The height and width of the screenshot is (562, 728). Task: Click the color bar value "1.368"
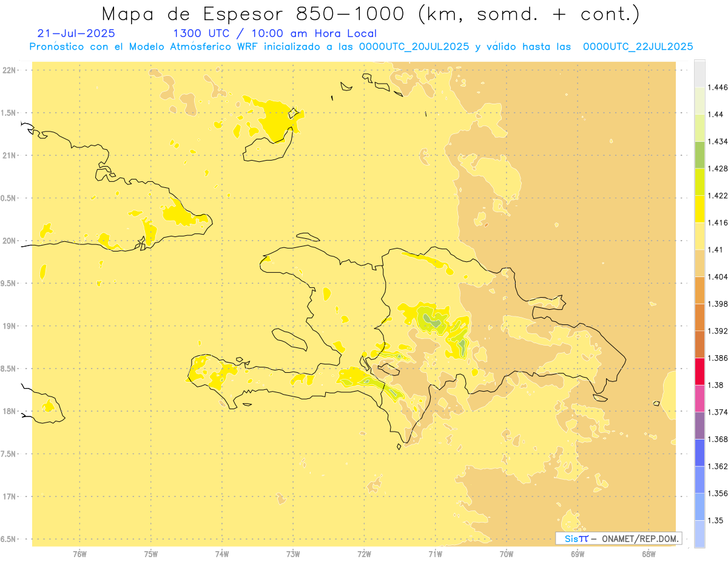pyautogui.click(x=719, y=439)
